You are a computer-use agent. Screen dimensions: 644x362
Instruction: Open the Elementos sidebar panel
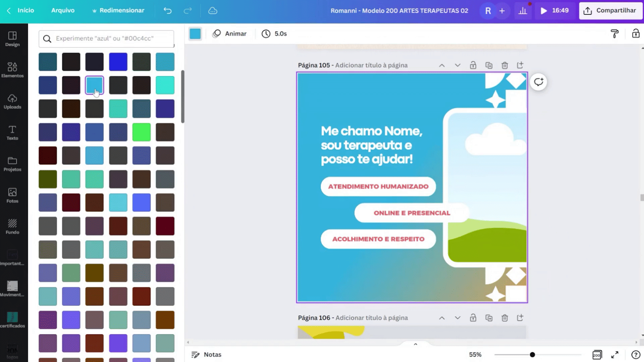point(12,70)
